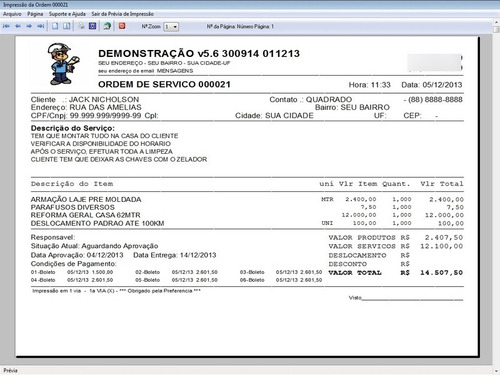Jump to last page arrow icon
The image size is (500, 375).
pyautogui.click(x=41, y=26)
